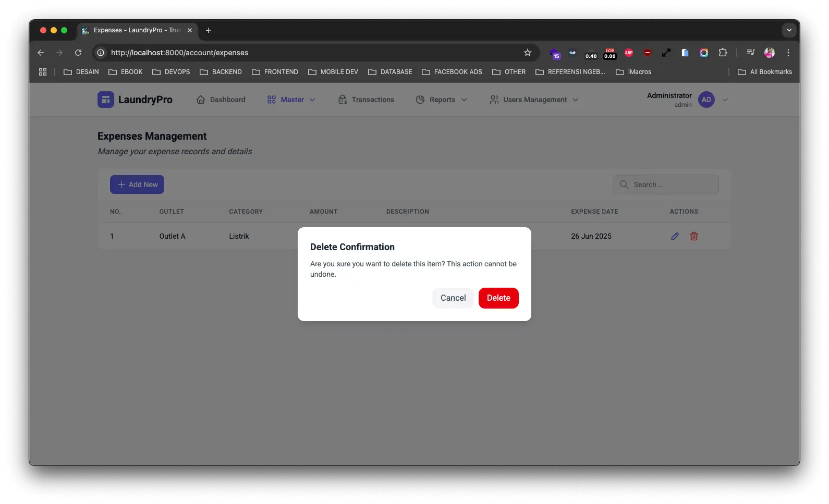Open the FRONTEND bookmarks folder

(x=275, y=72)
